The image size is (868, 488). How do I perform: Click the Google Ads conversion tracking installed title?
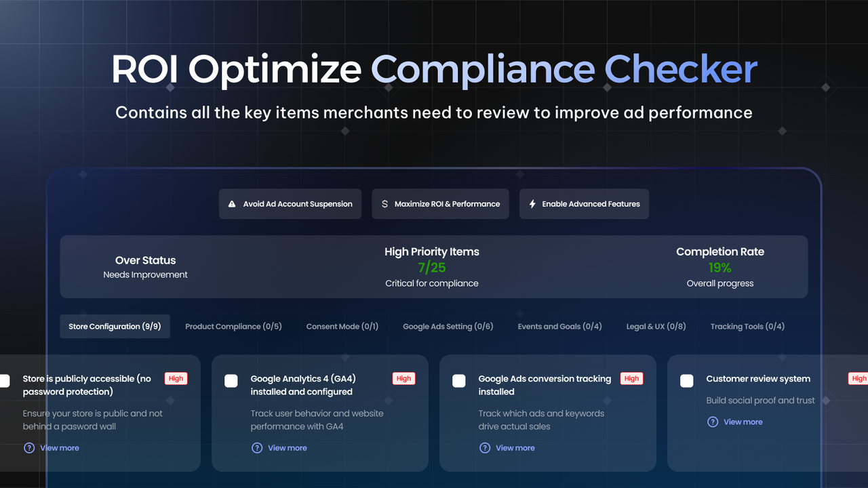[545, 385]
